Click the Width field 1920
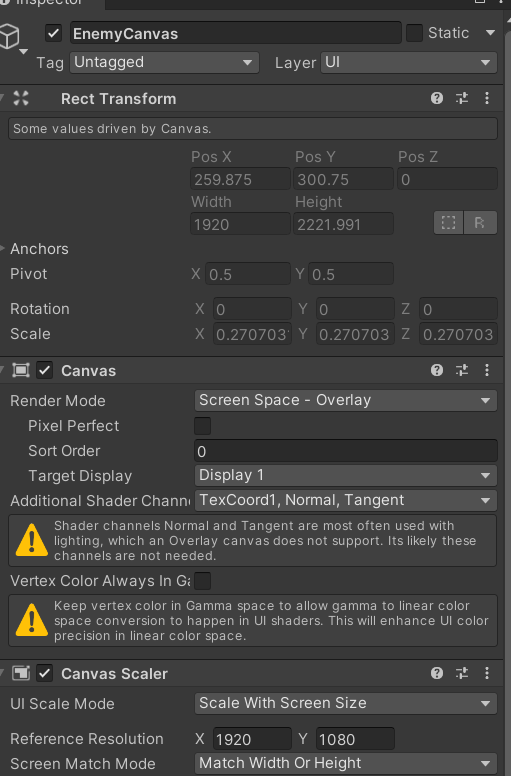The height and width of the screenshot is (776, 511). click(240, 224)
